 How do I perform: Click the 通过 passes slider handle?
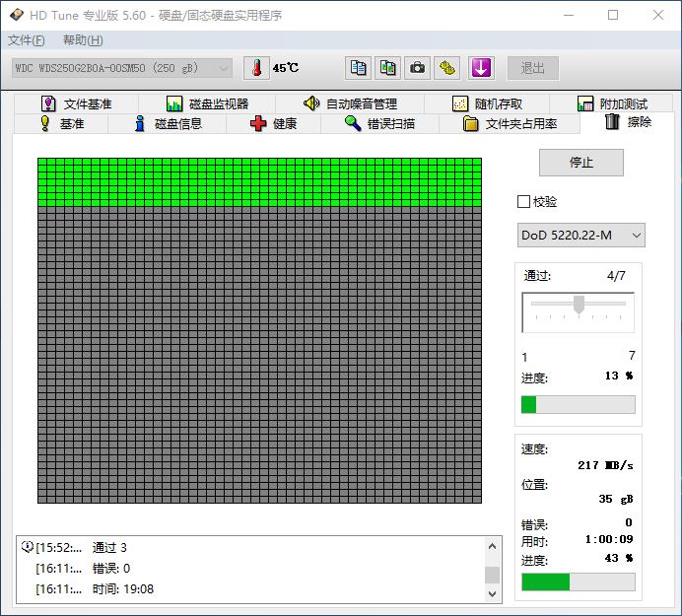[579, 305]
